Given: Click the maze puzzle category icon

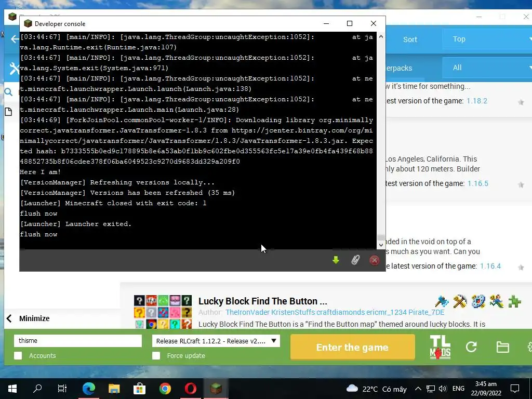Looking at the screenshot, I should [478, 301].
